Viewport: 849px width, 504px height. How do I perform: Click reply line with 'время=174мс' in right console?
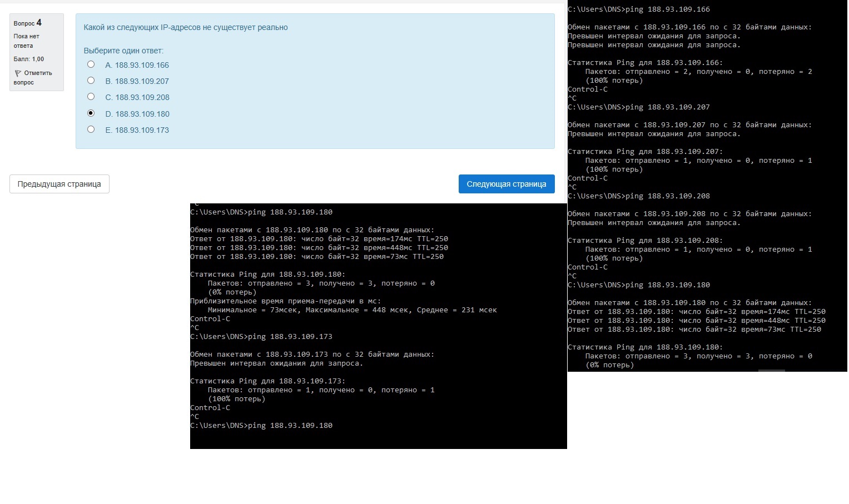[x=697, y=312]
